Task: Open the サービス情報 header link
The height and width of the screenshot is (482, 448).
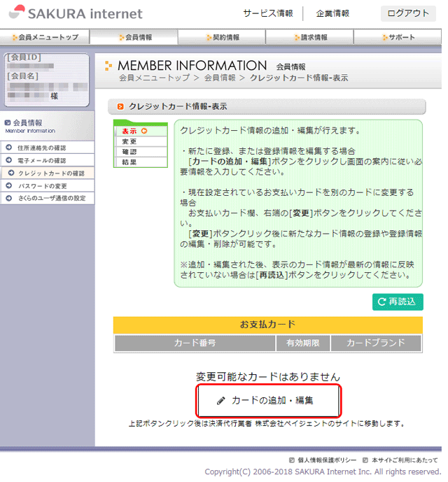Action: 268,13
